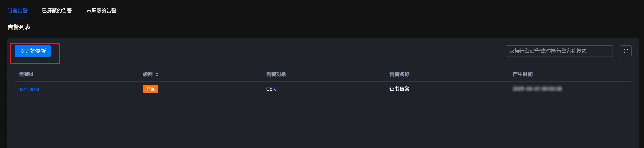
Task: Select the 证书告警 alert name cell
Action: click(399, 89)
